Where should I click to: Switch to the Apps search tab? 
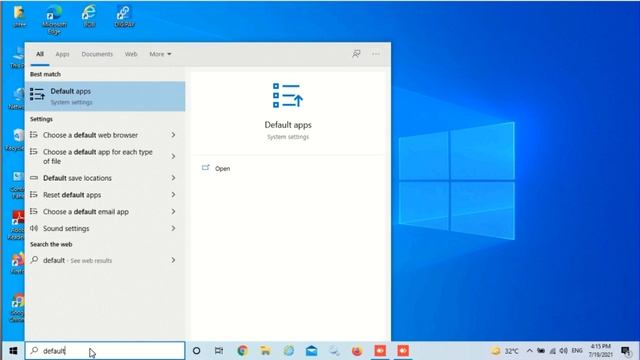click(62, 54)
